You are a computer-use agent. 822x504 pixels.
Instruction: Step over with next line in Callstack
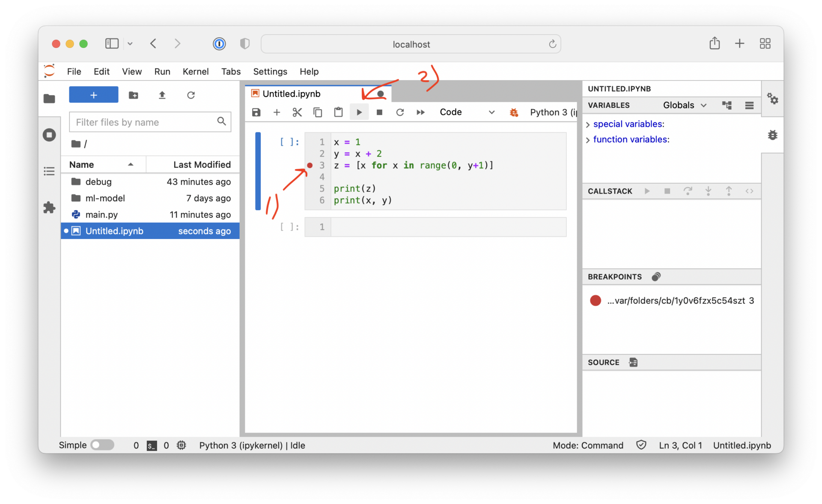tap(688, 191)
